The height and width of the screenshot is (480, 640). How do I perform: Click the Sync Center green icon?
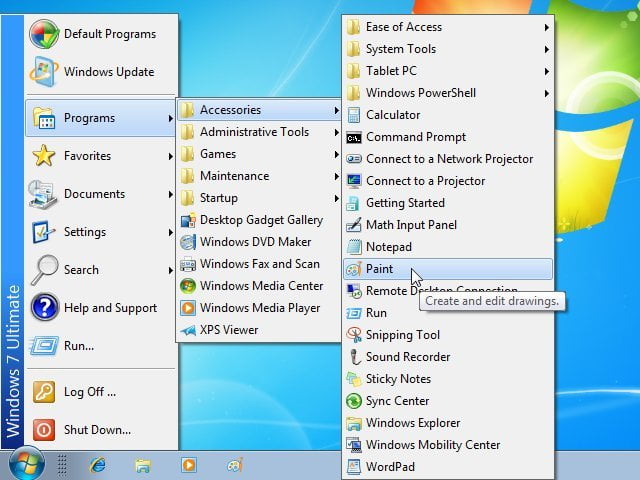pyautogui.click(x=354, y=401)
